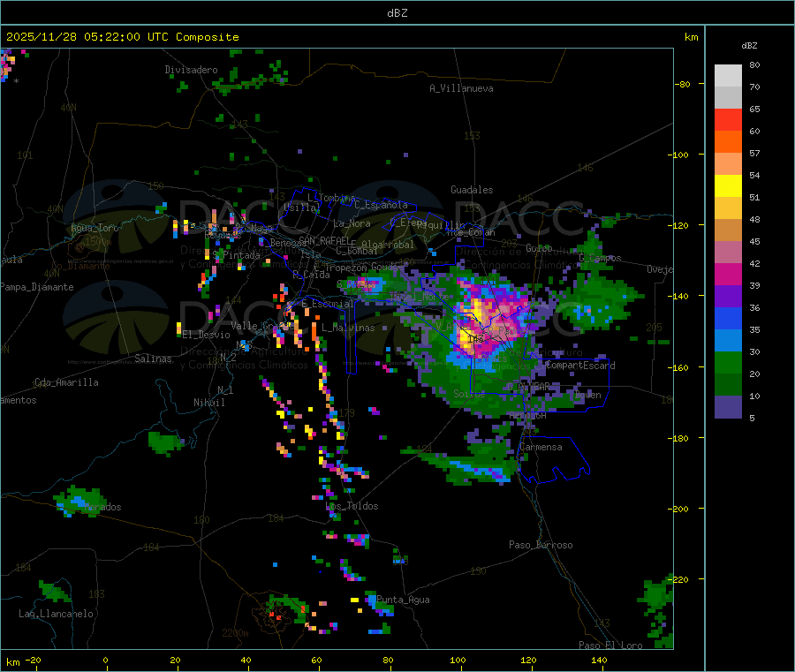The image size is (795, 672).
Task: Click the 140 tick on the x-axis
Action: click(599, 661)
